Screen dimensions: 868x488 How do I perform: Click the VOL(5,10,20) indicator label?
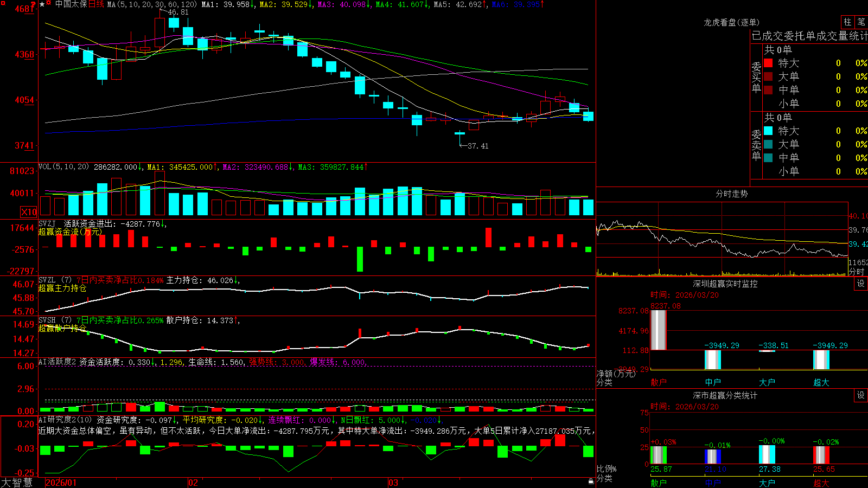click(x=63, y=167)
